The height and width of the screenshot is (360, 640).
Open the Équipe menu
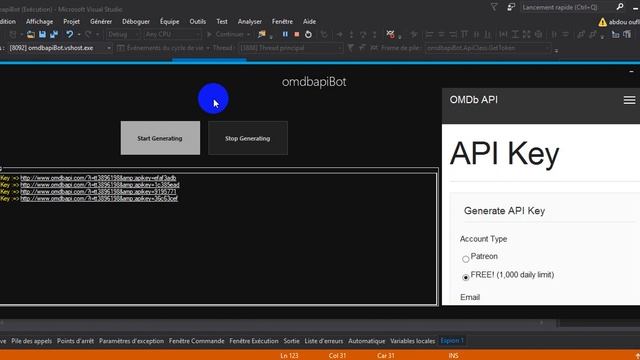click(x=169, y=22)
